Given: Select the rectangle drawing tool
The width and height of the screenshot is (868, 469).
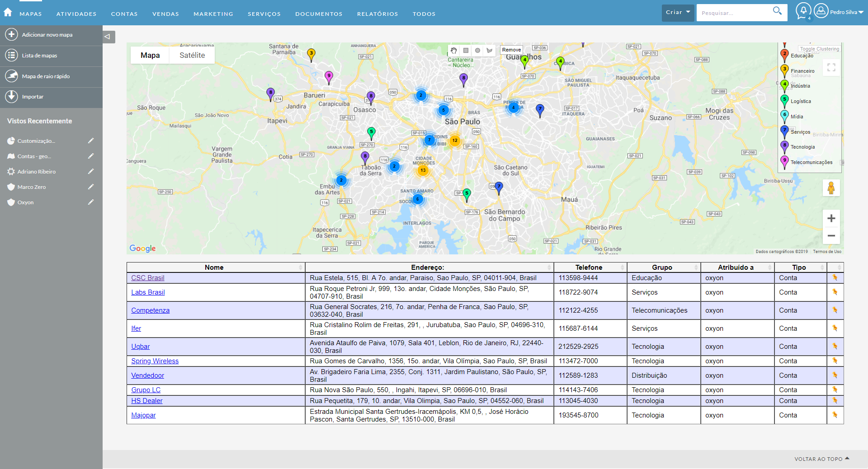Looking at the screenshot, I should (x=466, y=51).
